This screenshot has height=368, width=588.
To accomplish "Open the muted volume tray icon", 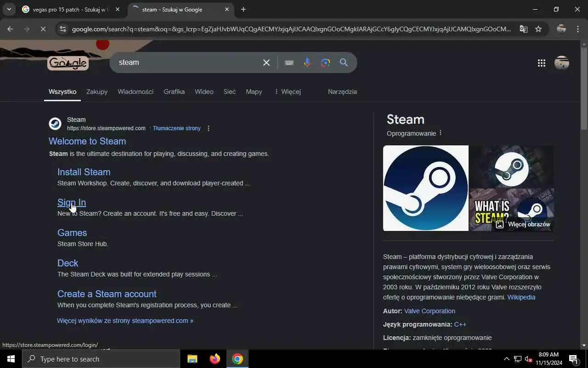I will pos(528,359).
